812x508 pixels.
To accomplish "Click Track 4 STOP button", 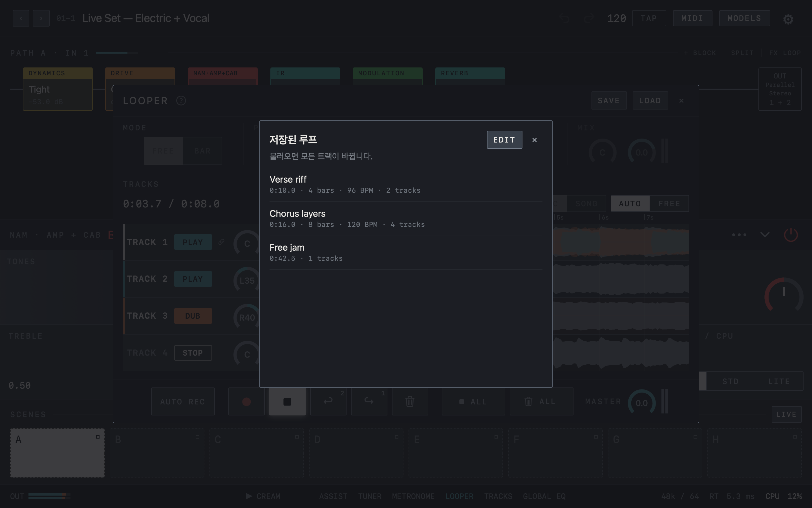I will coord(193,353).
